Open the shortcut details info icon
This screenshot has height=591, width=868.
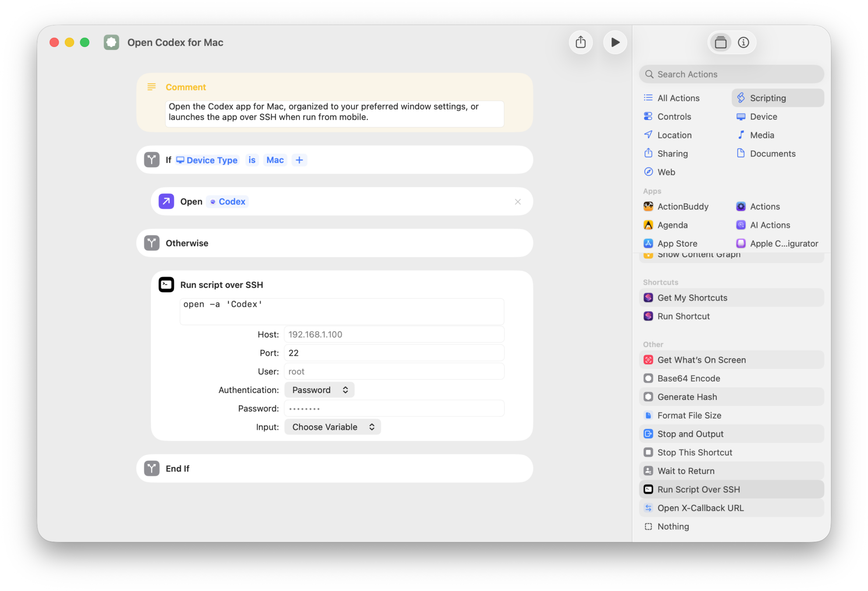point(743,42)
